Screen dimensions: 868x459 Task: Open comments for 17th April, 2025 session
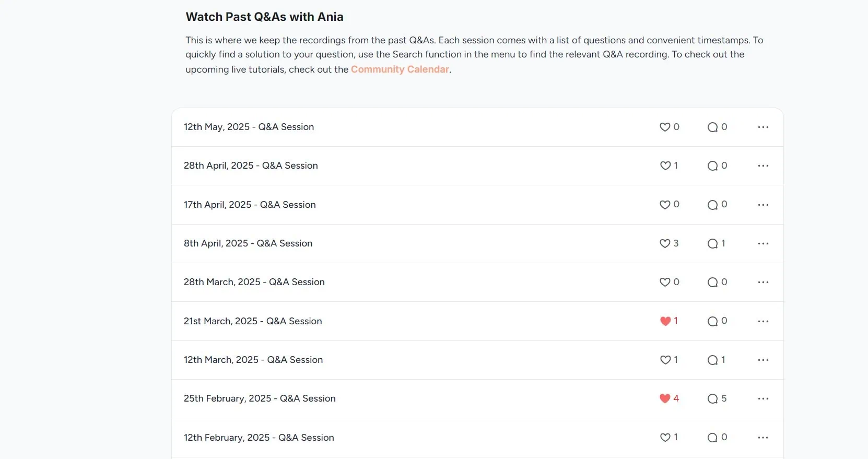[x=712, y=205]
